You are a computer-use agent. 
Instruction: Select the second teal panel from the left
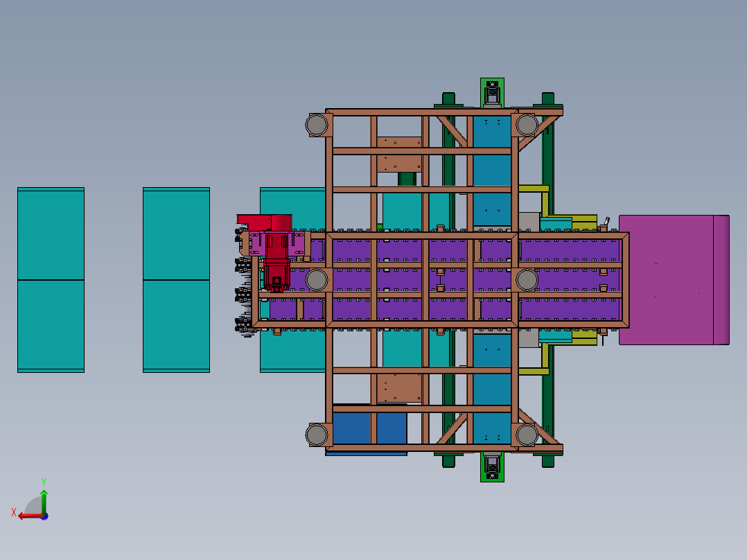[176, 280]
